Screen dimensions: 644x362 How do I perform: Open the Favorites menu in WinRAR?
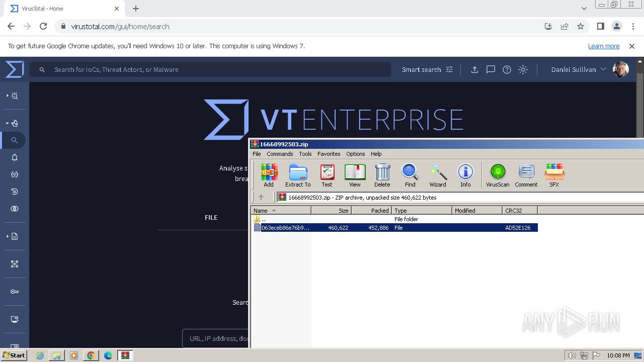click(x=329, y=154)
